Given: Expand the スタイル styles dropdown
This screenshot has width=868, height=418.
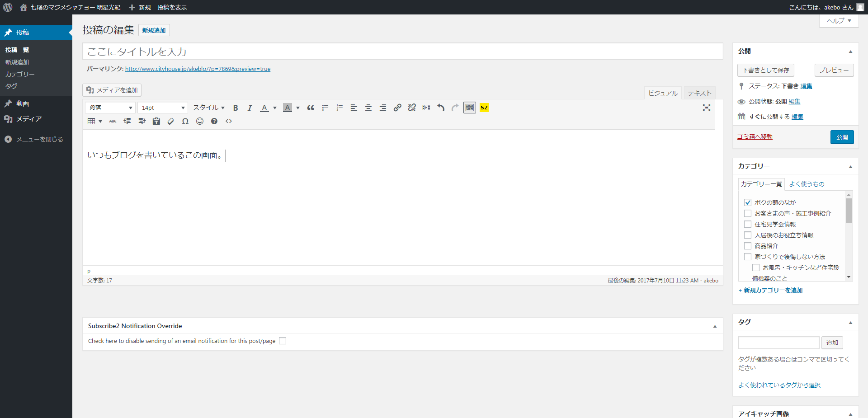Looking at the screenshot, I should pyautogui.click(x=208, y=108).
